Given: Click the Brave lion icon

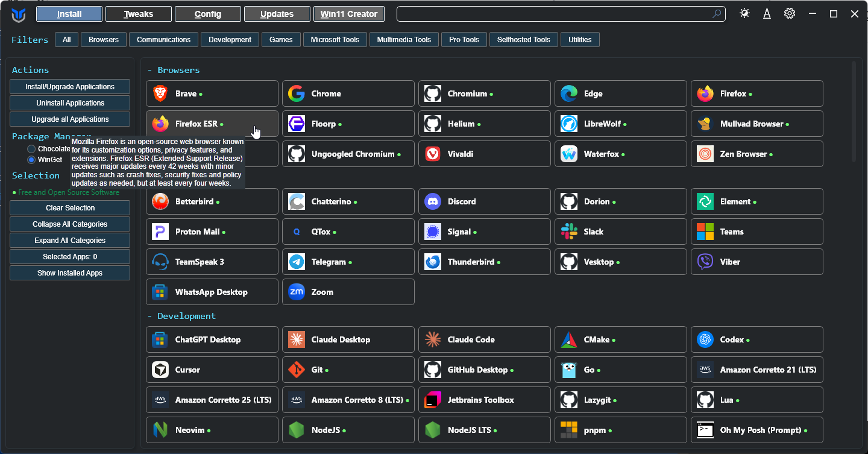Looking at the screenshot, I should pyautogui.click(x=160, y=93).
